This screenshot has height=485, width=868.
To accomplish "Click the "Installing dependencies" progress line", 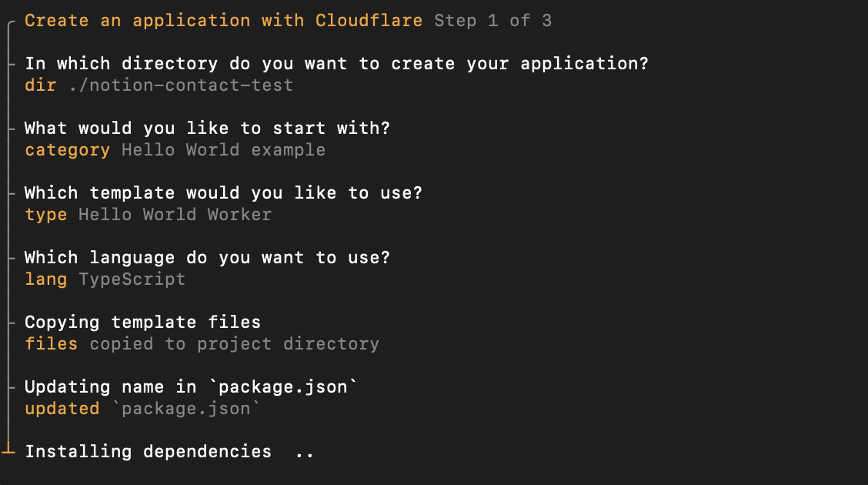I will (148, 452).
